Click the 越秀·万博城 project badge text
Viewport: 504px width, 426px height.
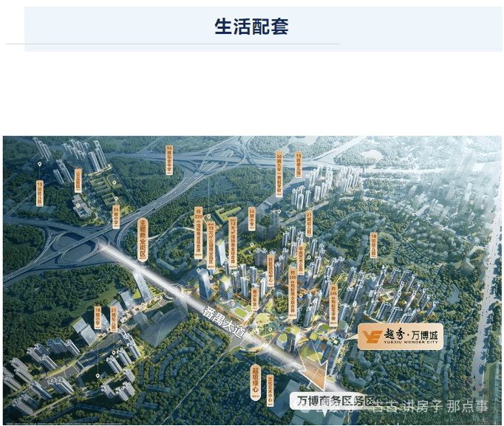[410, 336]
